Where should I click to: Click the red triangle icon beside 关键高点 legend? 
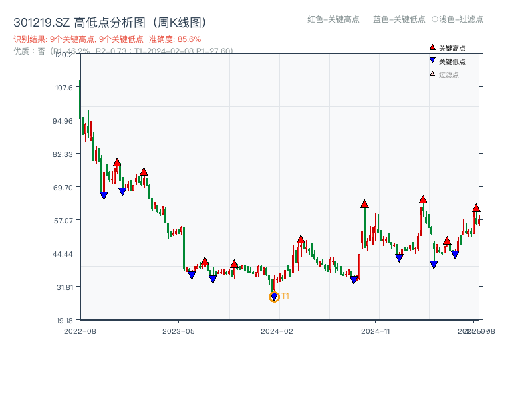(432, 47)
